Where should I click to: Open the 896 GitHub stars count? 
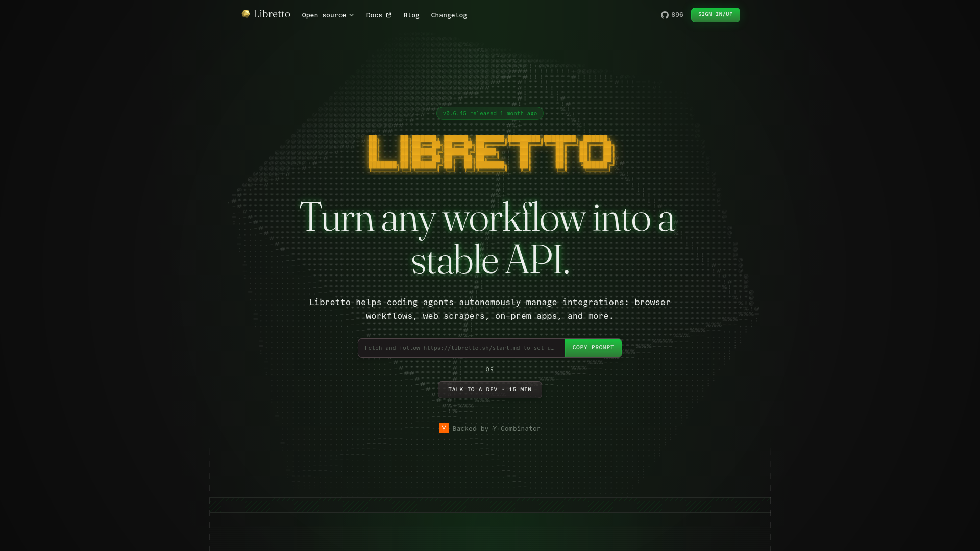pyautogui.click(x=677, y=15)
